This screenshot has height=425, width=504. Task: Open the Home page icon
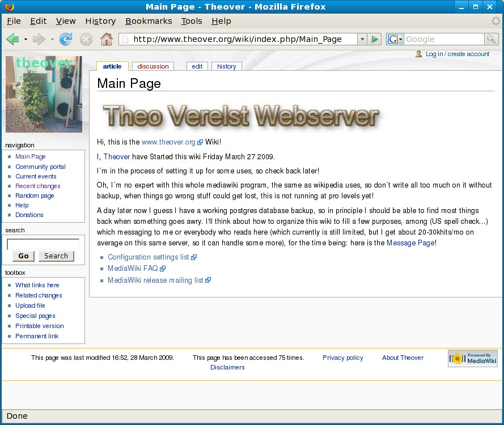click(107, 39)
